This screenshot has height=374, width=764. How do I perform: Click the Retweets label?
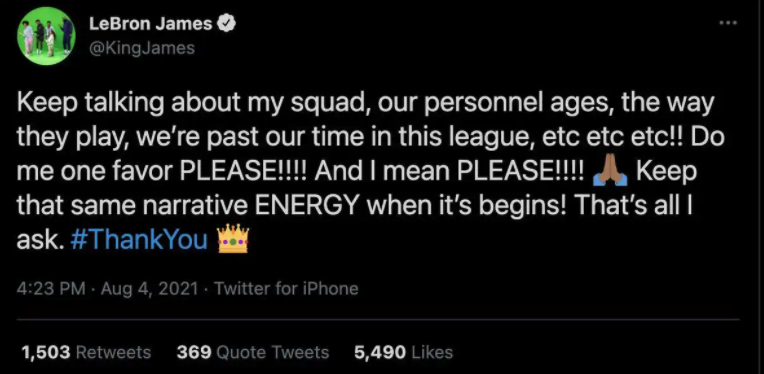pyautogui.click(x=114, y=352)
